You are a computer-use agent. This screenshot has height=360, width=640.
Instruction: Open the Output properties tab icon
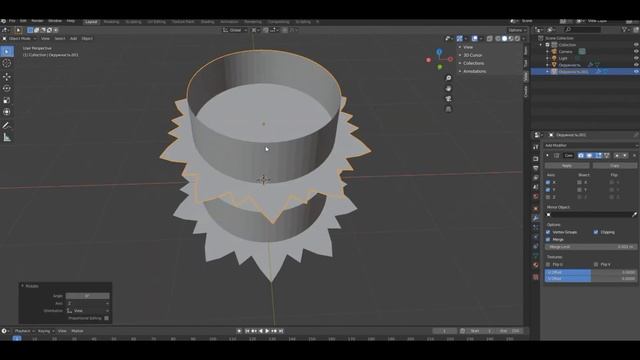tap(536, 168)
